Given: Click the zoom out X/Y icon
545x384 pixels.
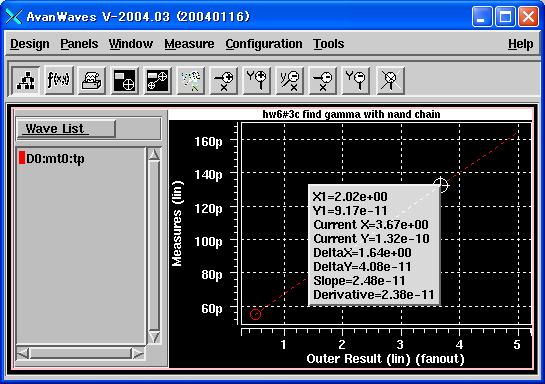Looking at the screenshot, I should click(290, 80).
